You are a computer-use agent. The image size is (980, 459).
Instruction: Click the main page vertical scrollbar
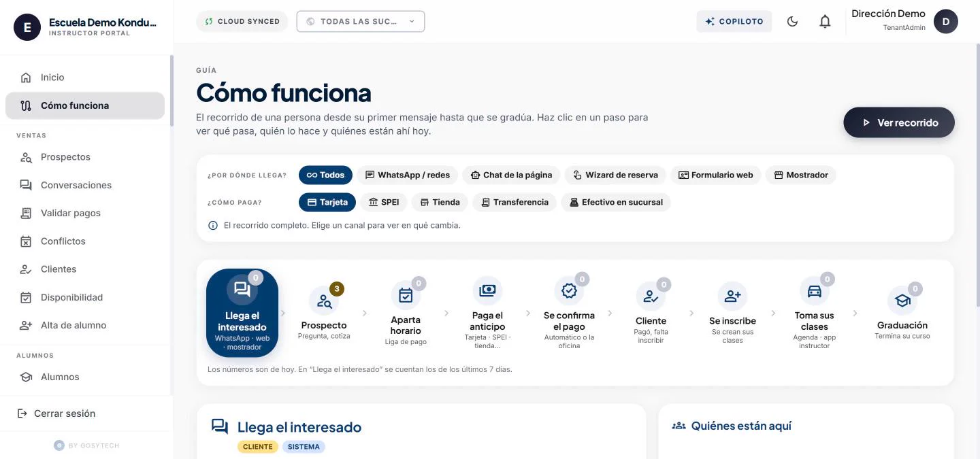[977, 175]
